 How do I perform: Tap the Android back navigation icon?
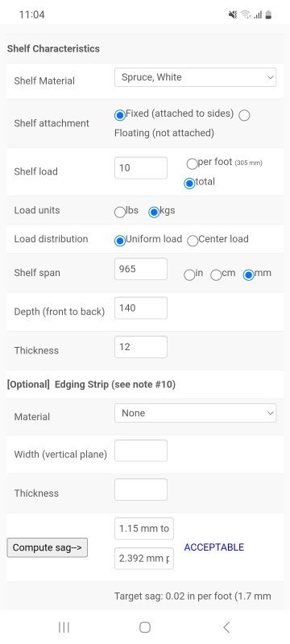(226, 627)
